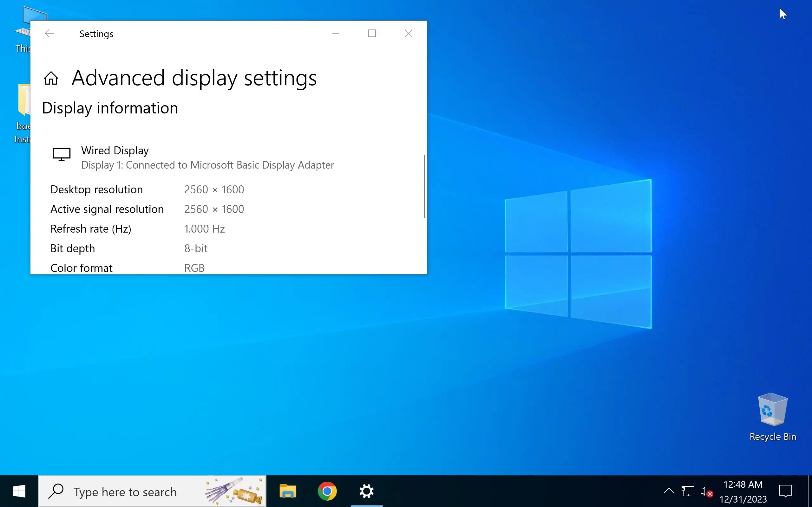Click the Show desktop strip

[810, 491]
